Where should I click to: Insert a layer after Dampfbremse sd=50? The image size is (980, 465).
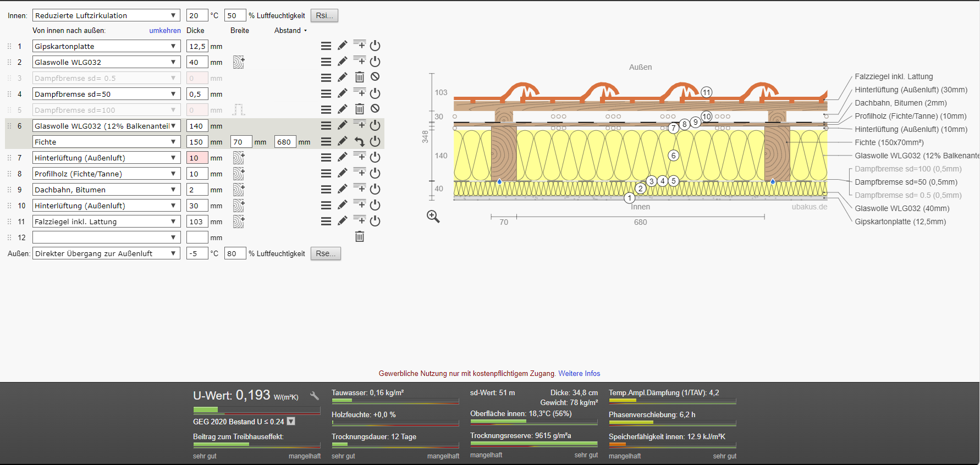coord(359,93)
